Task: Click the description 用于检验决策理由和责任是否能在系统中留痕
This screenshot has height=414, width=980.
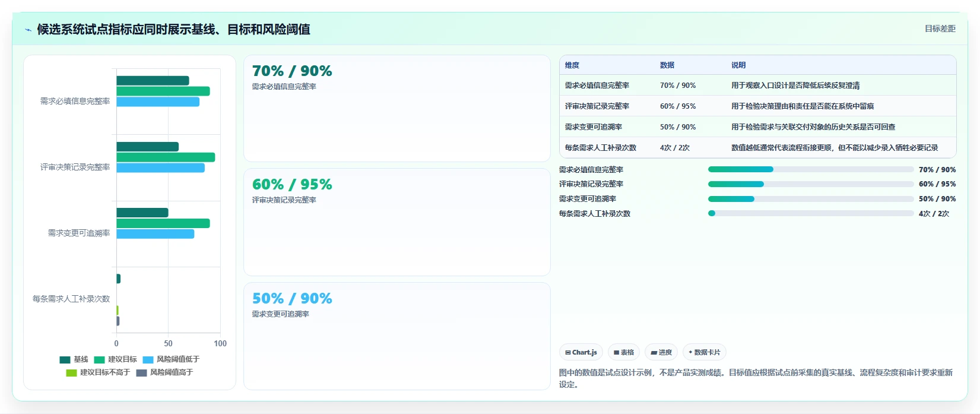Action: 803,106
